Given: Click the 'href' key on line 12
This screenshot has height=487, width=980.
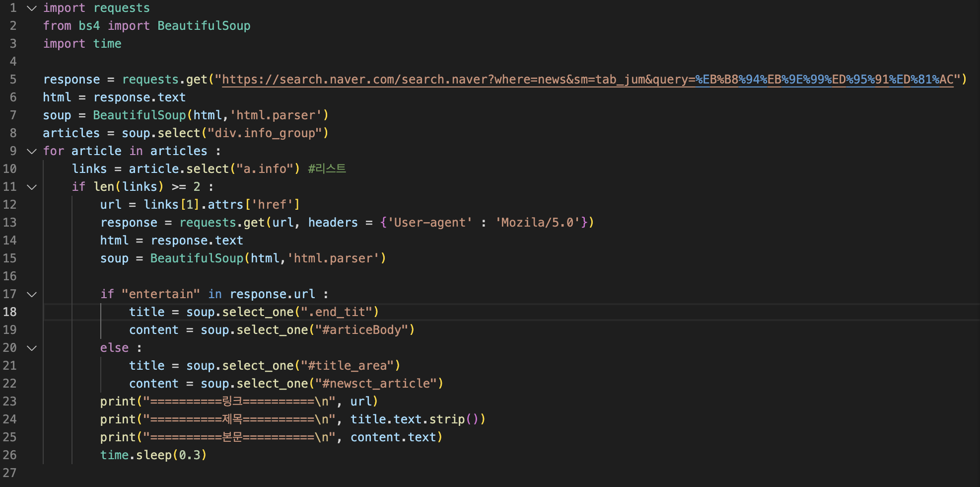Looking at the screenshot, I should pos(273,205).
